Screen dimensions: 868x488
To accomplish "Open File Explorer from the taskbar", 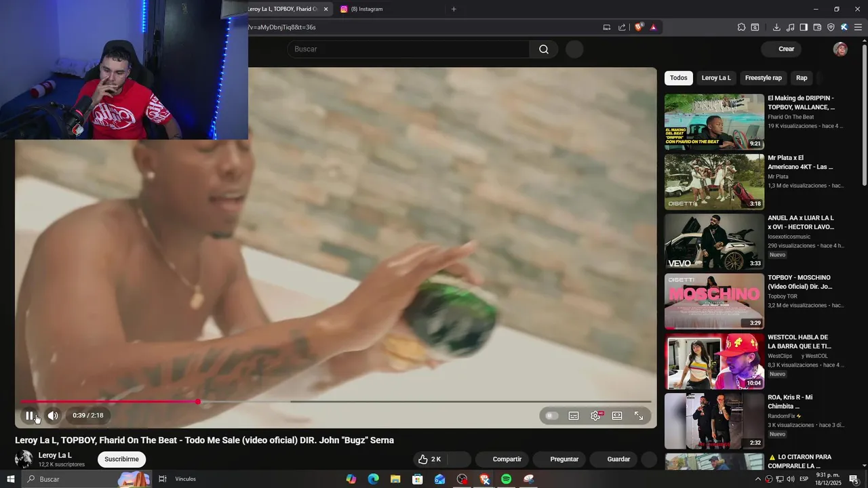I will [x=395, y=479].
